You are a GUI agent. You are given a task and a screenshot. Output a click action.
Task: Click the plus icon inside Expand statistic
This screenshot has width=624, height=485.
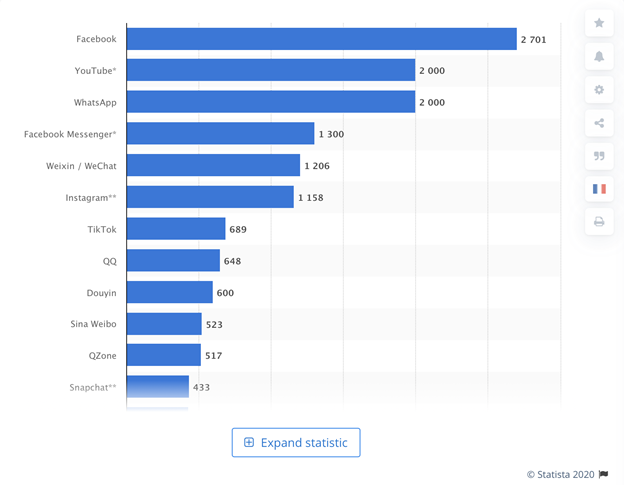[249, 442]
